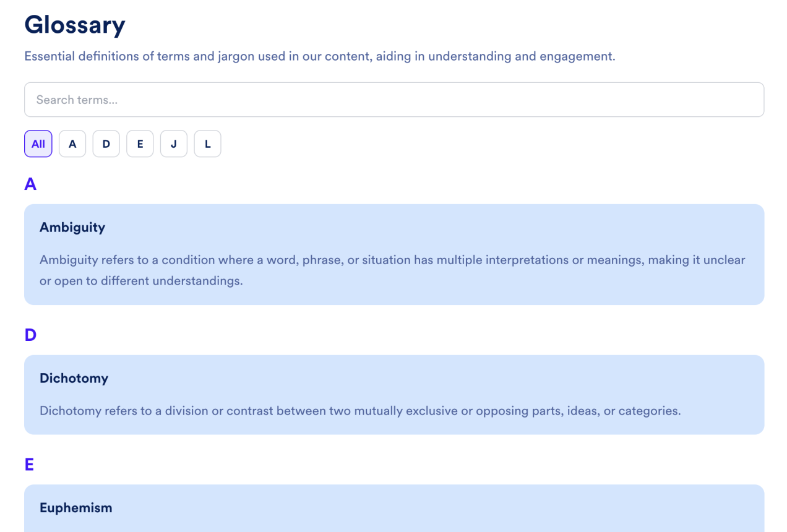Filter glossary by letter D button

[x=106, y=144]
